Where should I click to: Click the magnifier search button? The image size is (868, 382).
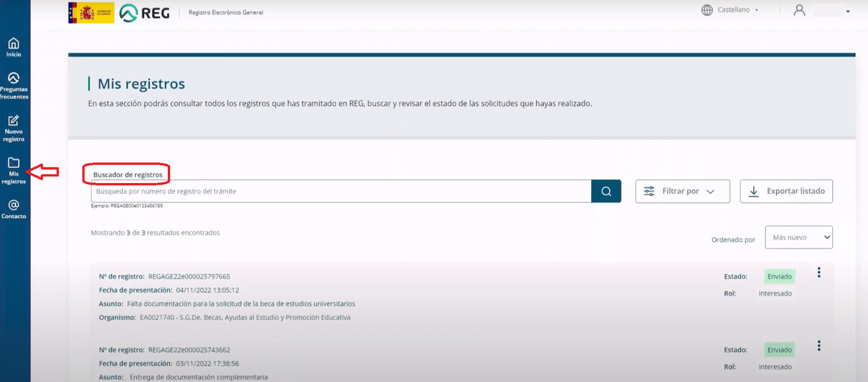(x=606, y=191)
